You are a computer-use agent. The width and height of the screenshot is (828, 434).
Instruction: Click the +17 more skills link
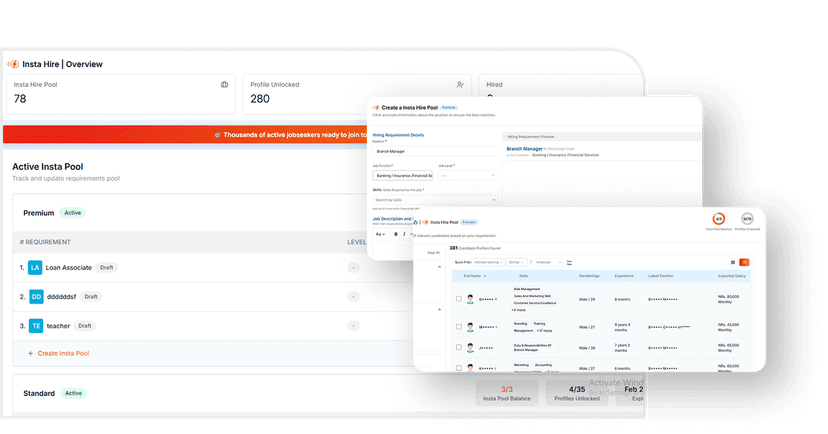pyautogui.click(x=544, y=331)
